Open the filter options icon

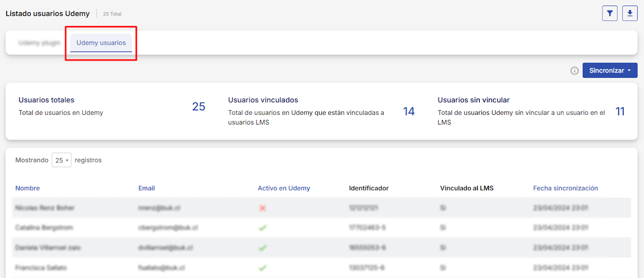point(610,13)
